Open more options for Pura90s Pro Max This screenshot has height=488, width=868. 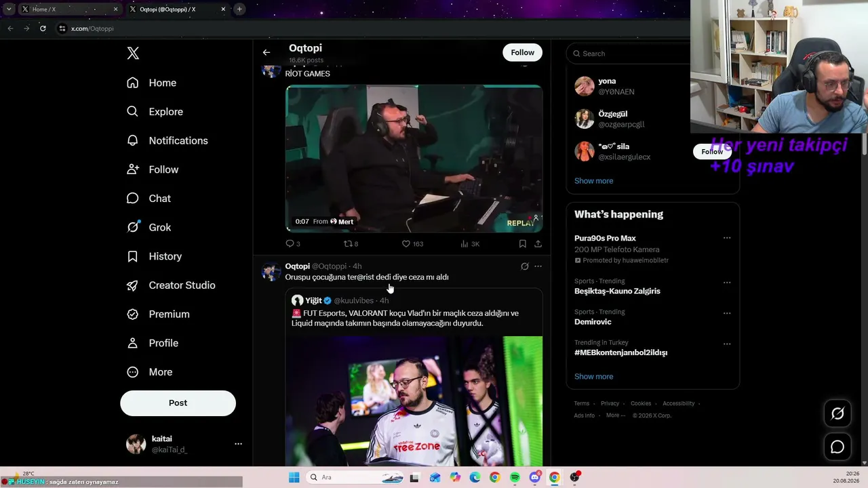(x=727, y=238)
